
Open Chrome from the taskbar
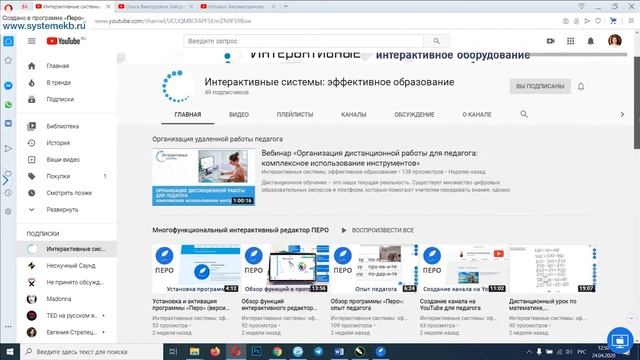(x=277, y=351)
